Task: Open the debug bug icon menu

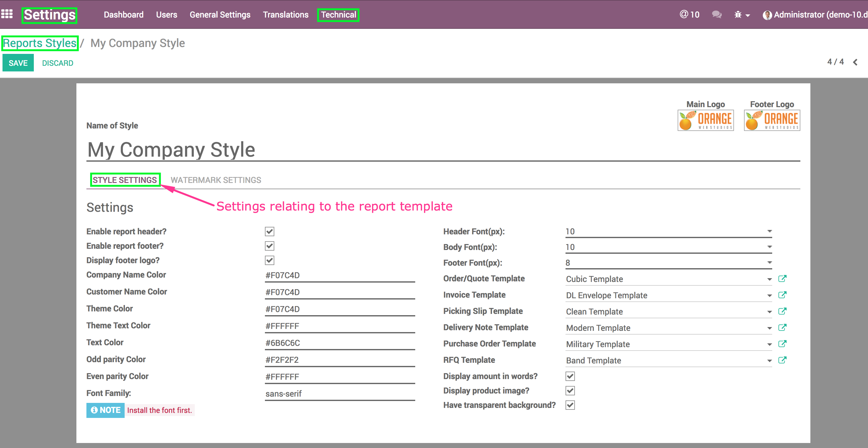Action: pyautogui.click(x=742, y=15)
